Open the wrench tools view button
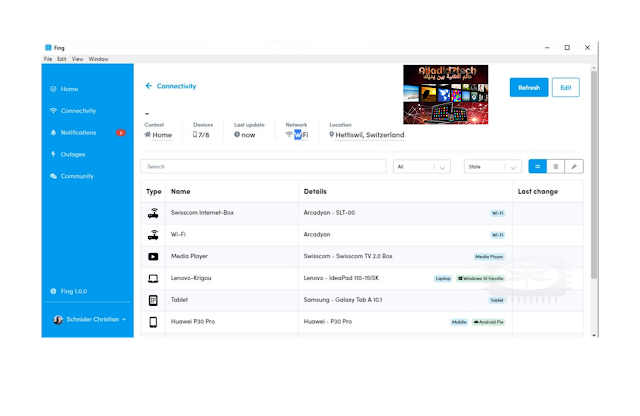The height and width of the screenshot is (416, 640). click(574, 167)
